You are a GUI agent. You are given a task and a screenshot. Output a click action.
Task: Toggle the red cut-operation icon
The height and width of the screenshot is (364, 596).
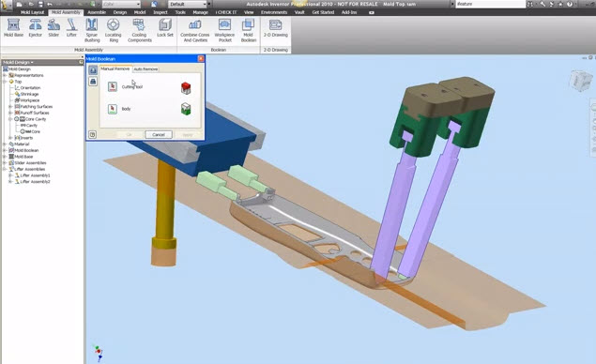186,88
